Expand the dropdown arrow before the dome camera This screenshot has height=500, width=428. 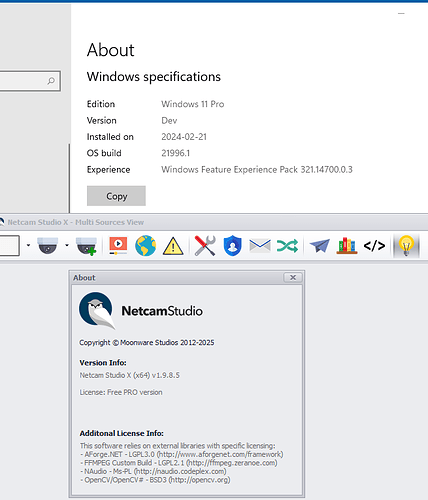point(28,246)
